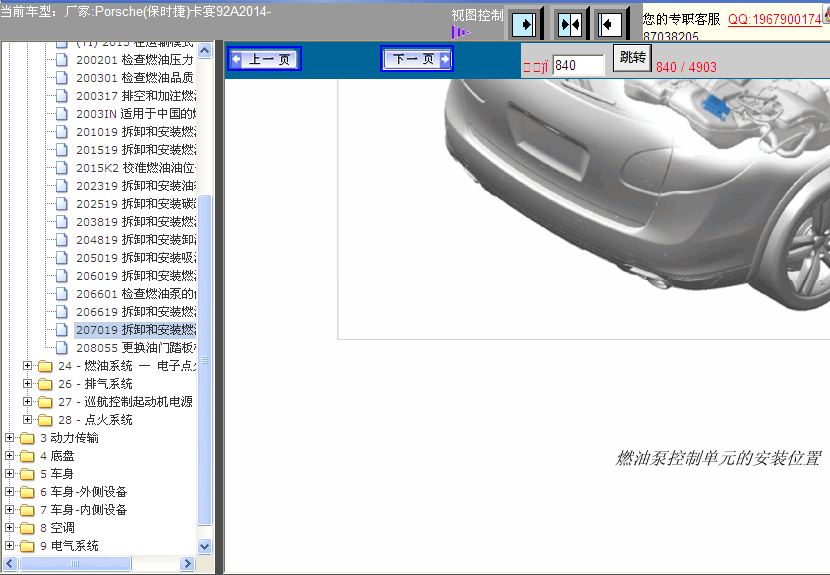
Task: Go to next page with 下一页 button
Action: click(x=417, y=60)
